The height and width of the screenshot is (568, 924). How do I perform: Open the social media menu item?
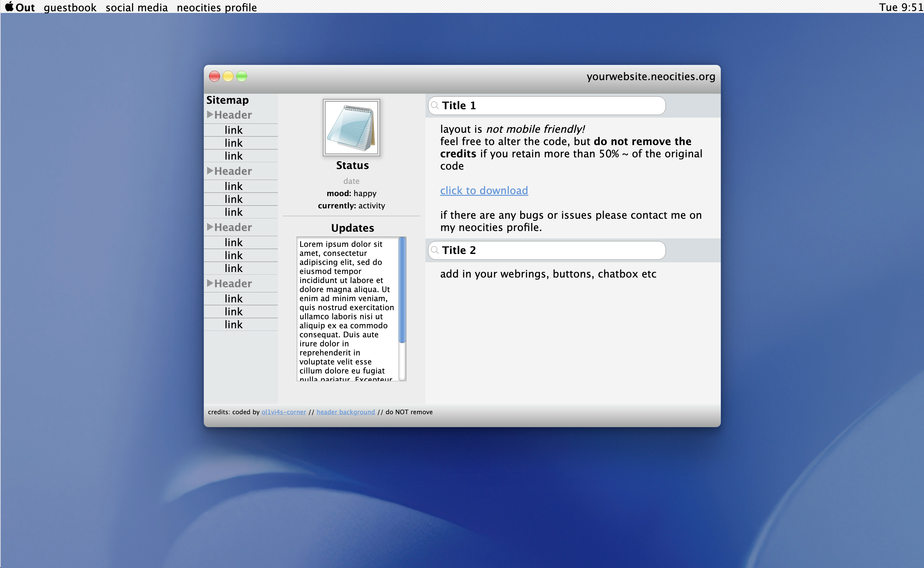coord(136,7)
